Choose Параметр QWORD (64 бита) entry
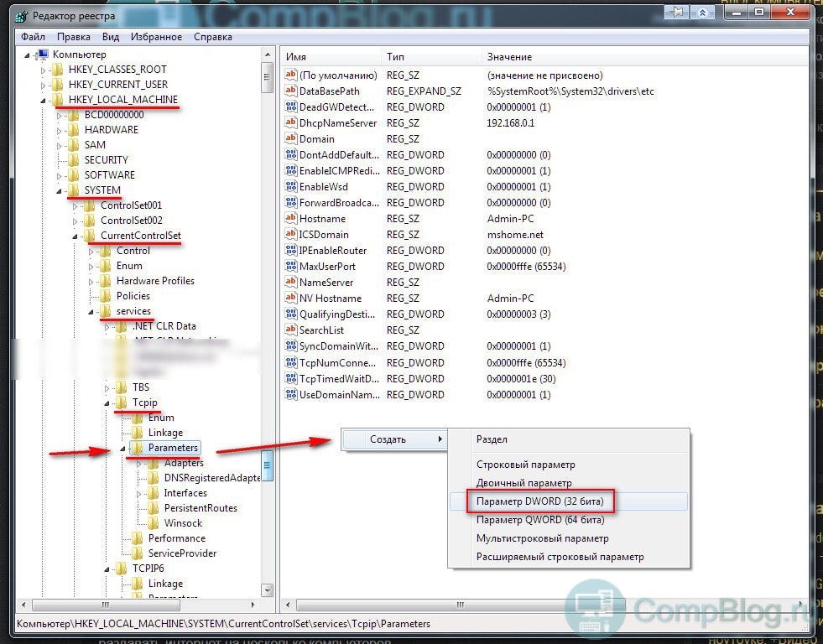Image resolution: width=823 pixels, height=644 pixels. (x=569, y=520)
